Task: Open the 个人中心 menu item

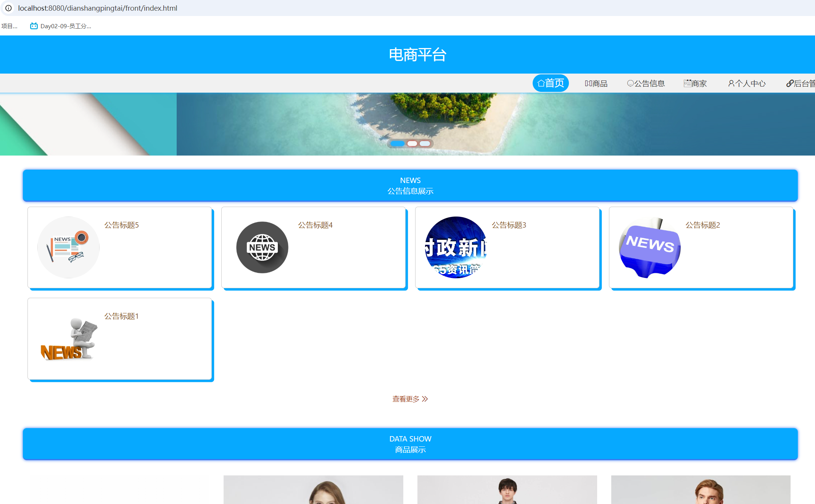Action: tap(747, 83)
